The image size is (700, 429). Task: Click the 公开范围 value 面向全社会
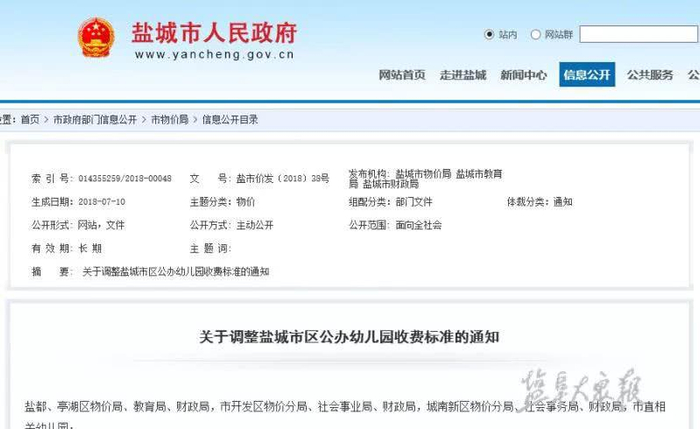pyautogui.click(x=419, y=225)
